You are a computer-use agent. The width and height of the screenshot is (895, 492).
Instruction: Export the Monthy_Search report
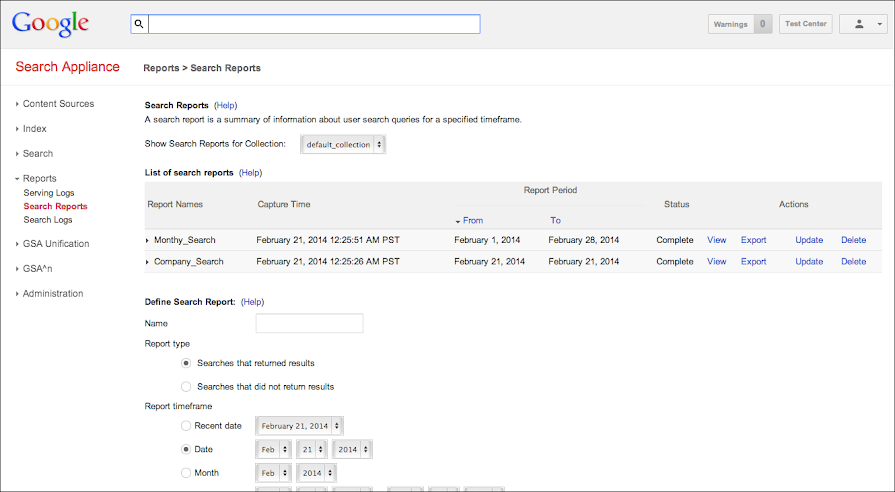pyautogui.click(x=753, y=240)
